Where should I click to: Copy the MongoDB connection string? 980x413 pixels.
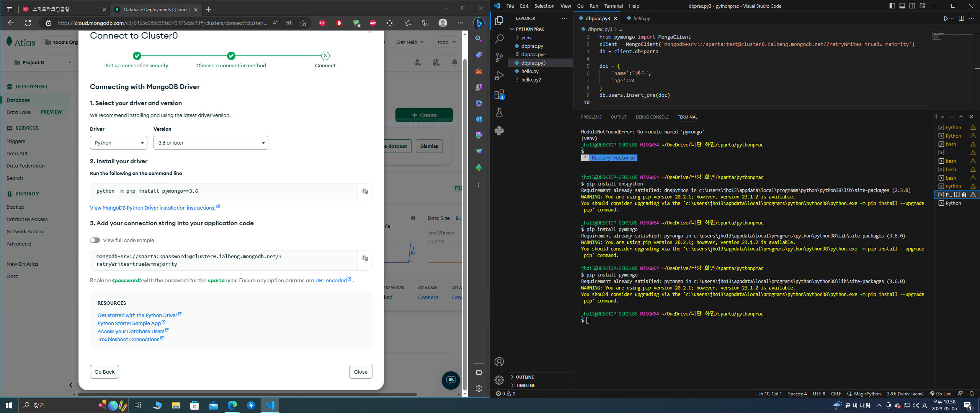point(365,258)
